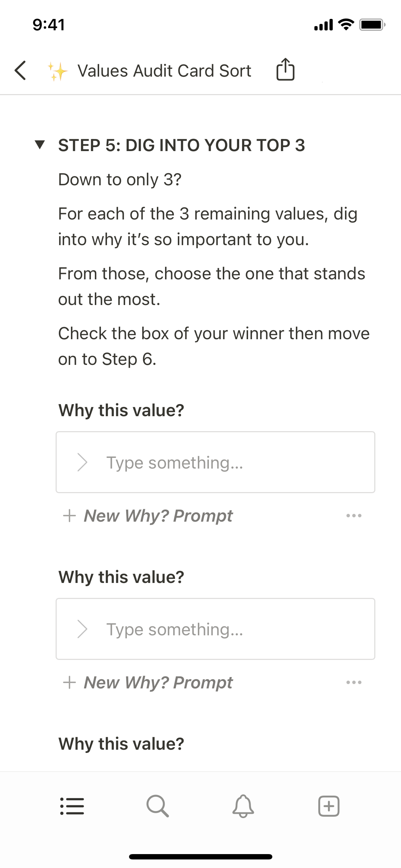Tap plus icon beside second New Why? Prompt
This screenshot has height=868, width=401.
point(70,682)
